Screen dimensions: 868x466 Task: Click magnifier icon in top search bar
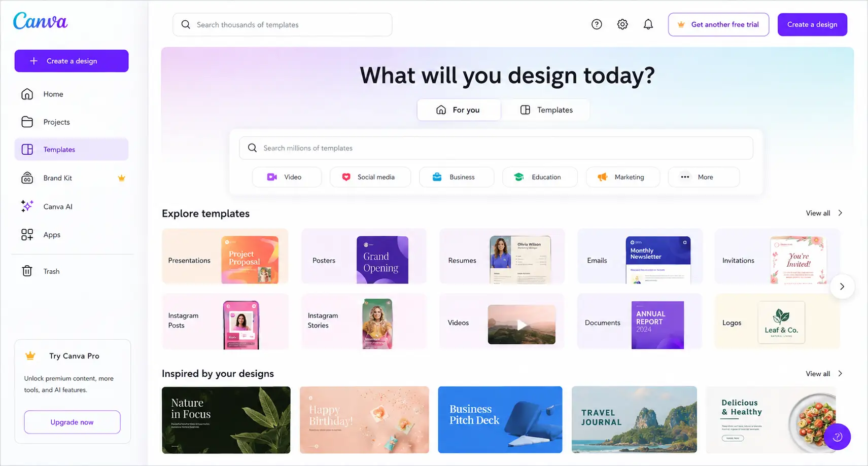pos(186,24)
